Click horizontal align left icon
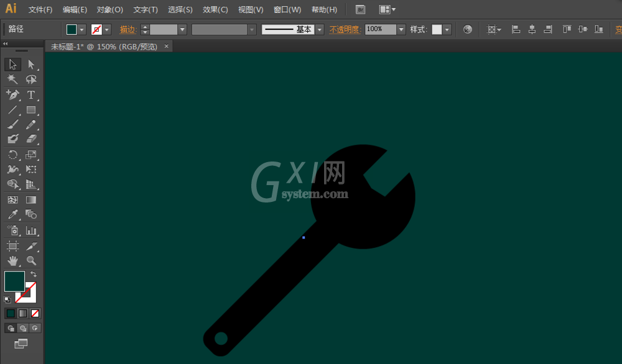Screen dimensions: 622x364 coord(516,29)
